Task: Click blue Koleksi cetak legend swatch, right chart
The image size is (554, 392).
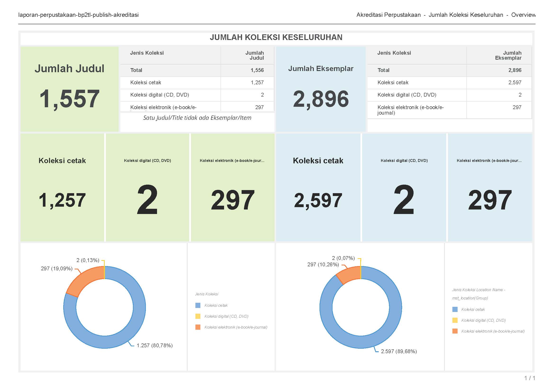Action: click(x=455, y=309)
